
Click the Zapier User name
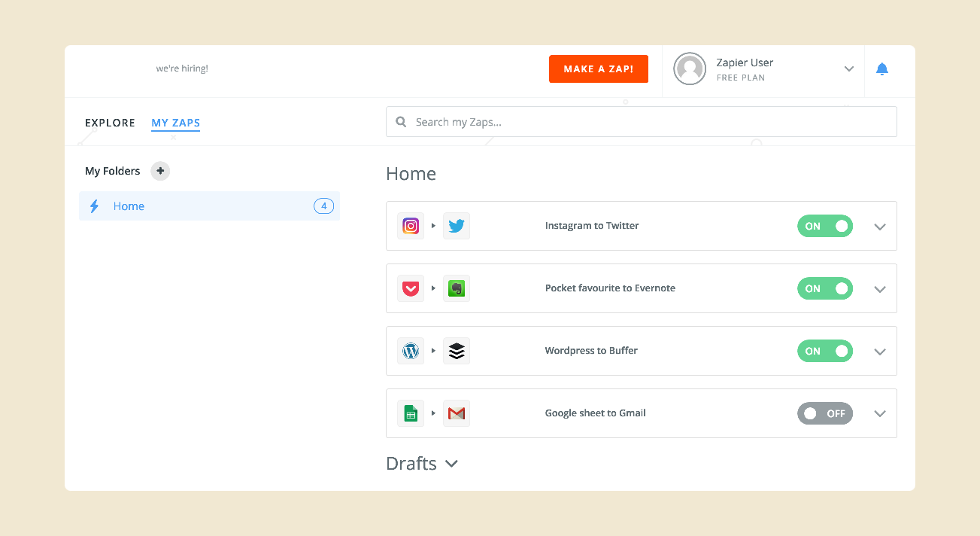pos(745,62)
